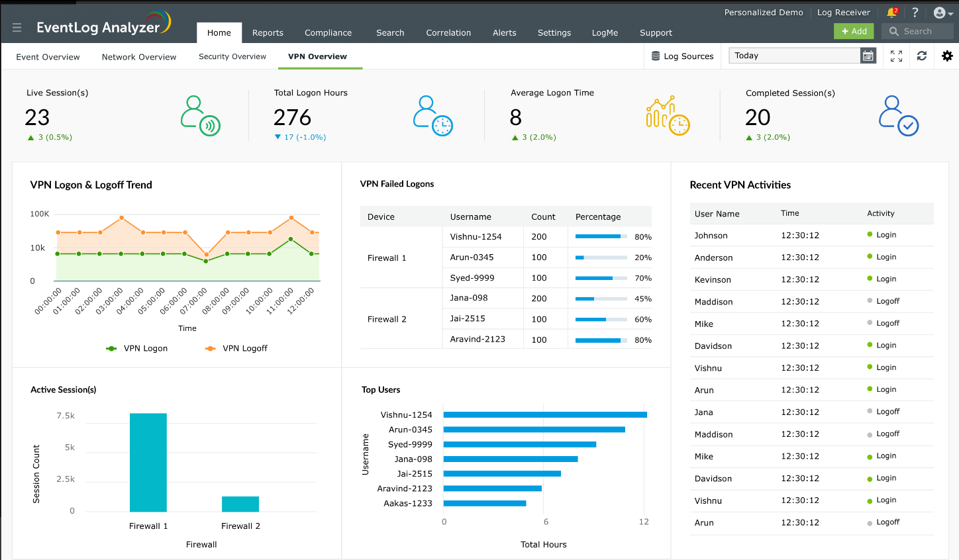Open dashboard settings gear icon
This screenshot has height=560, width=959.
947,56
